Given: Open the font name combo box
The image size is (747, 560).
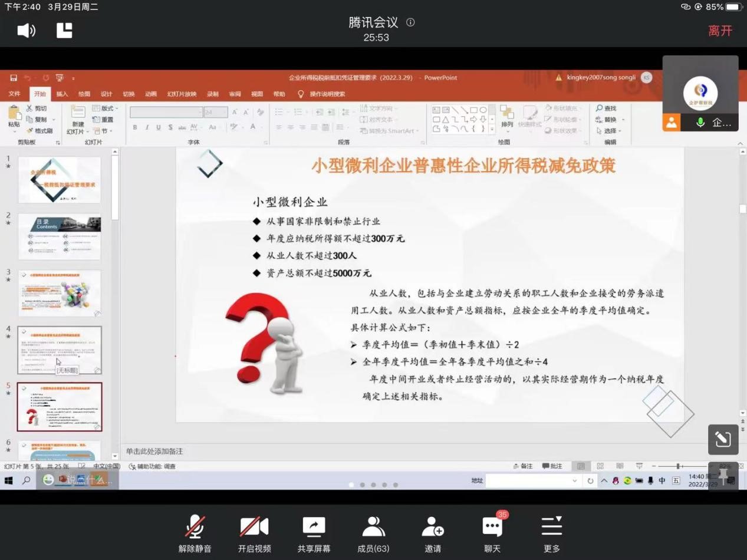Looking at the screenshot, I should 166,112.
